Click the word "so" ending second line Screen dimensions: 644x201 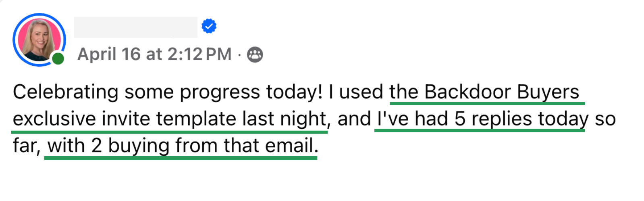[605, 119]
